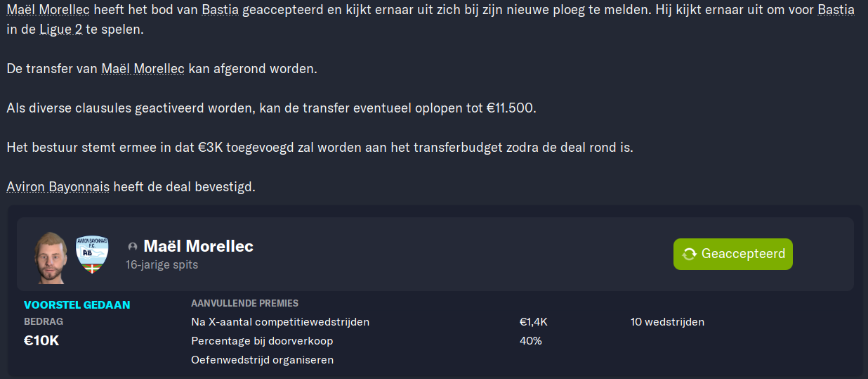This screenshot has width=868, height=379.
Task: Click the '16-jarige spits' subtitle
Action: (162, 265)
